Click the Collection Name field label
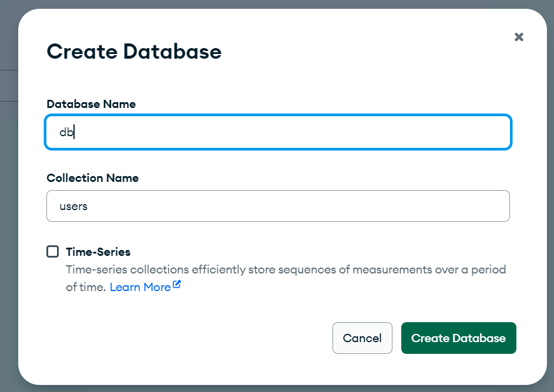 92,178
